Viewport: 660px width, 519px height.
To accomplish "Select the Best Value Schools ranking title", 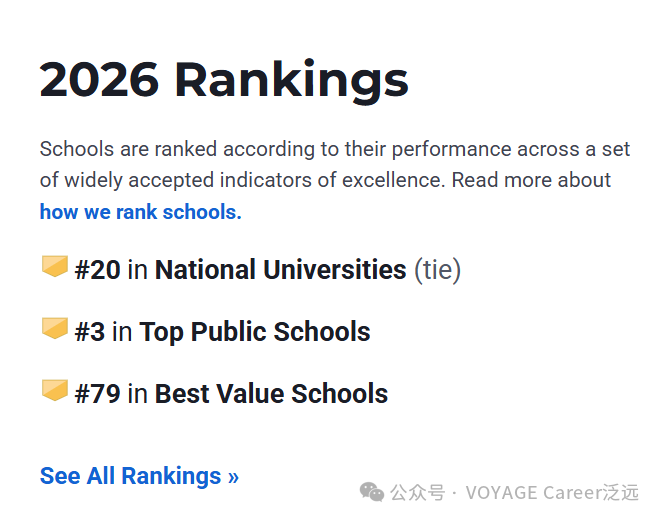I will point(271,394).
